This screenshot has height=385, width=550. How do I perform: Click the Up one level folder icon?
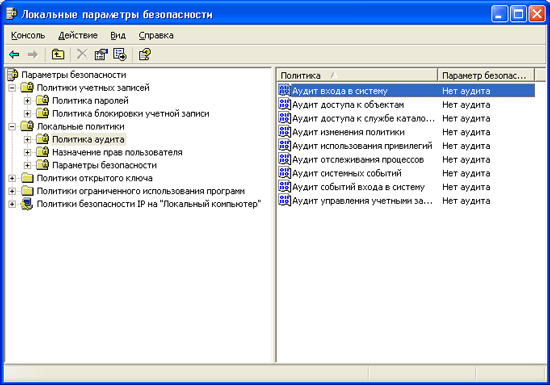point(58,54)
